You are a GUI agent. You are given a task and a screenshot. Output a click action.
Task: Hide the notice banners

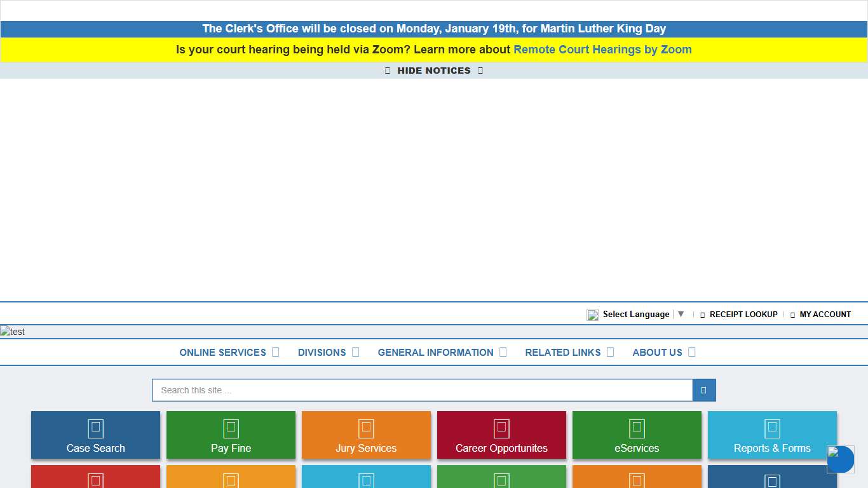[434, 71]
